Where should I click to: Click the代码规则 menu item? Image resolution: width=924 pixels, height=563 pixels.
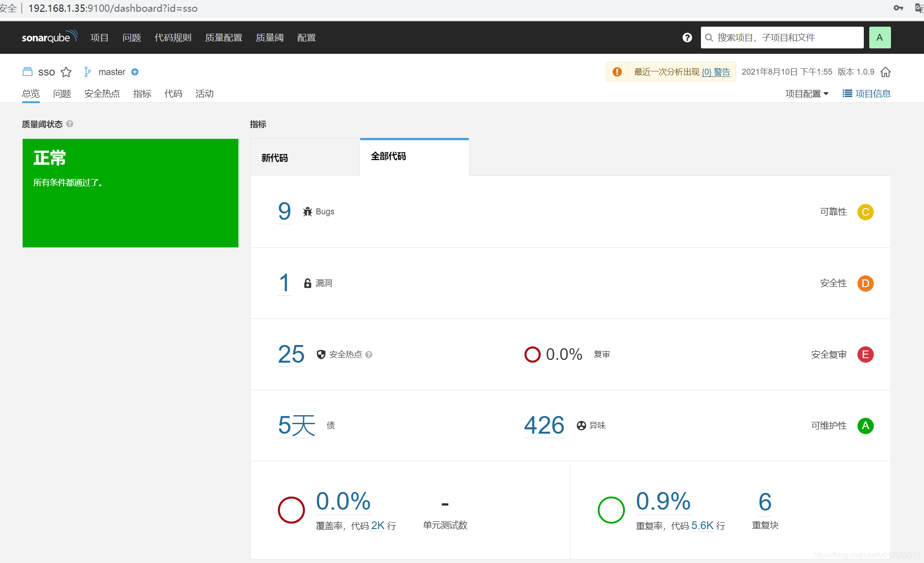[x=172, y=37]
